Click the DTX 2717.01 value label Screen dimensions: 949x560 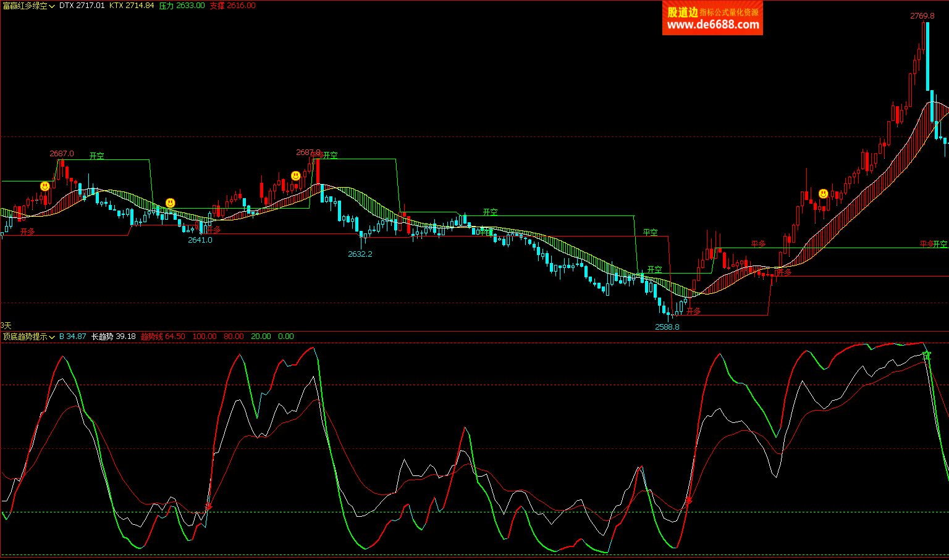pyautogui.click(x=82, y=6)
